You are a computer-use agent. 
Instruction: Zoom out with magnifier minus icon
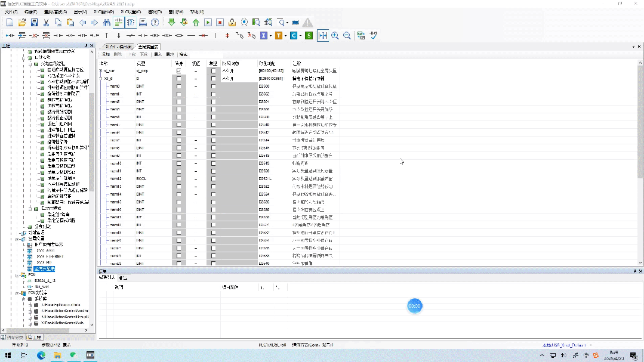[x=347, y=36]
